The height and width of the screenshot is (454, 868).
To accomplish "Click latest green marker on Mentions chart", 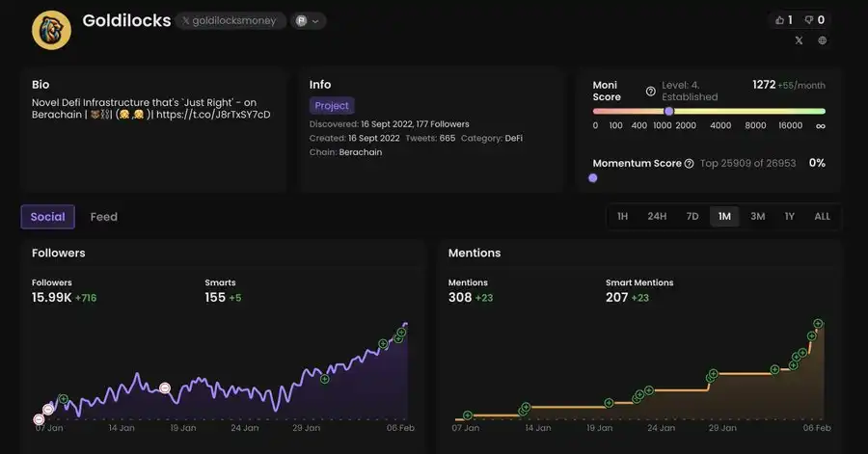I will click(818, 324).
